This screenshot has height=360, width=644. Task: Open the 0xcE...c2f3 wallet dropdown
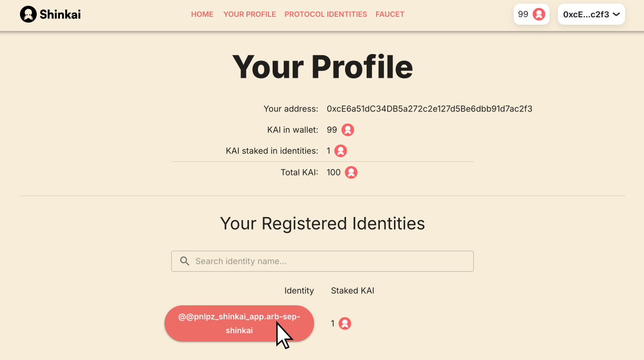(591, 14)
